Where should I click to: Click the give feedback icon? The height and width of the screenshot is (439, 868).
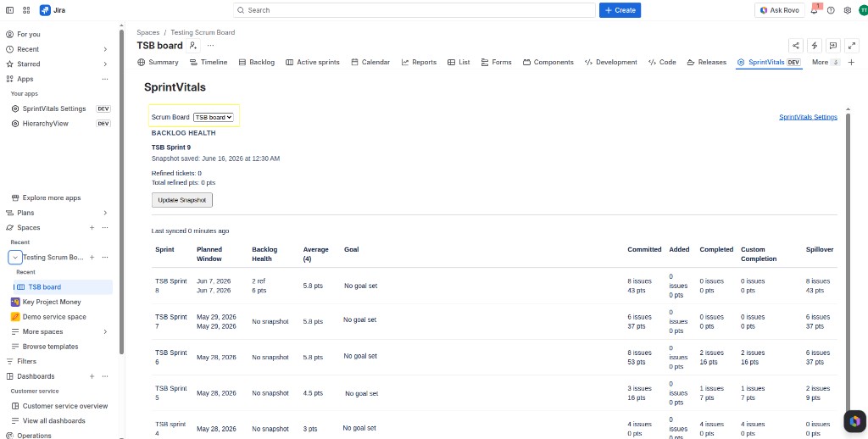pyautogui.click(x=833, y=46)
